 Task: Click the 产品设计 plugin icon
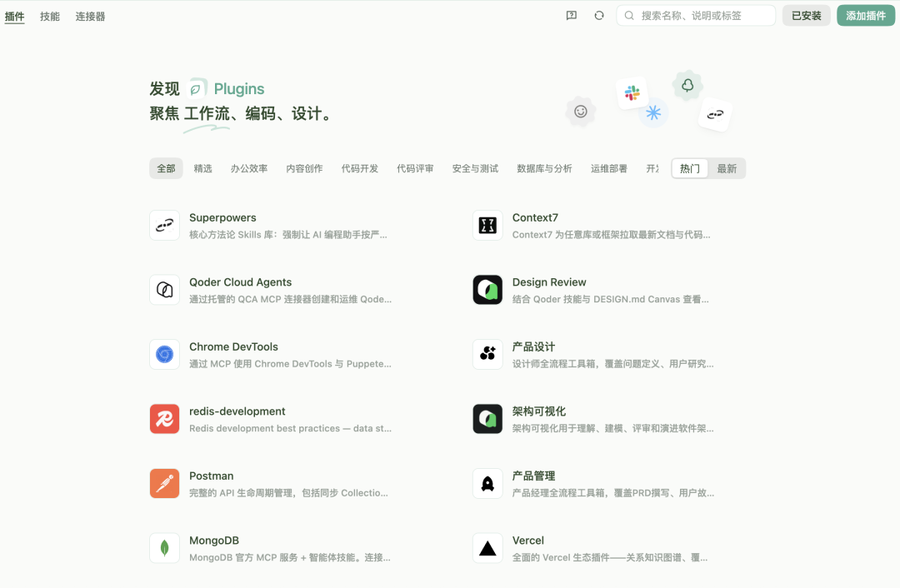(487, 355)
